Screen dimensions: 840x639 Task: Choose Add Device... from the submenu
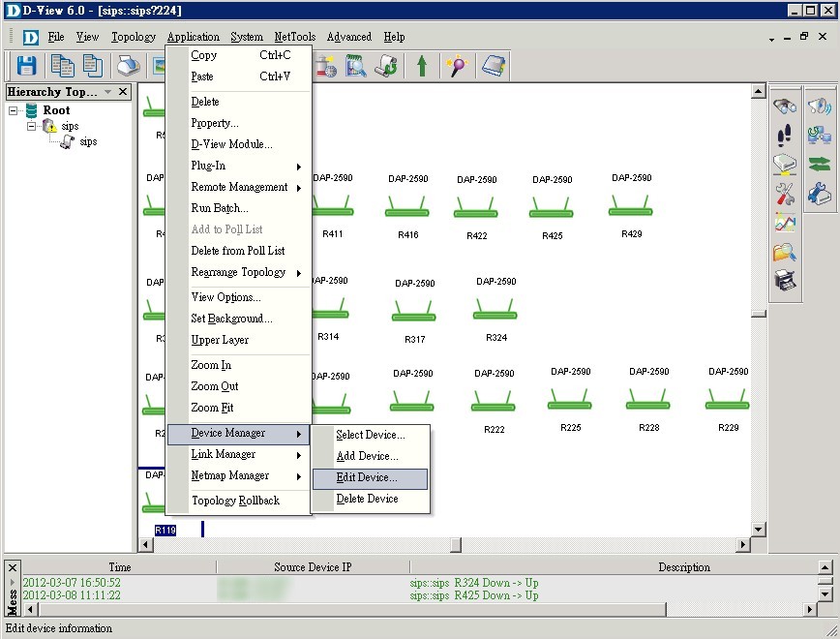(371, 456)
